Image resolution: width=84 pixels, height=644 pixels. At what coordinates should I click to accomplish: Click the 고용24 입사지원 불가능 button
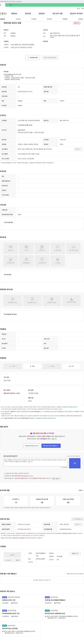[50, 58]
